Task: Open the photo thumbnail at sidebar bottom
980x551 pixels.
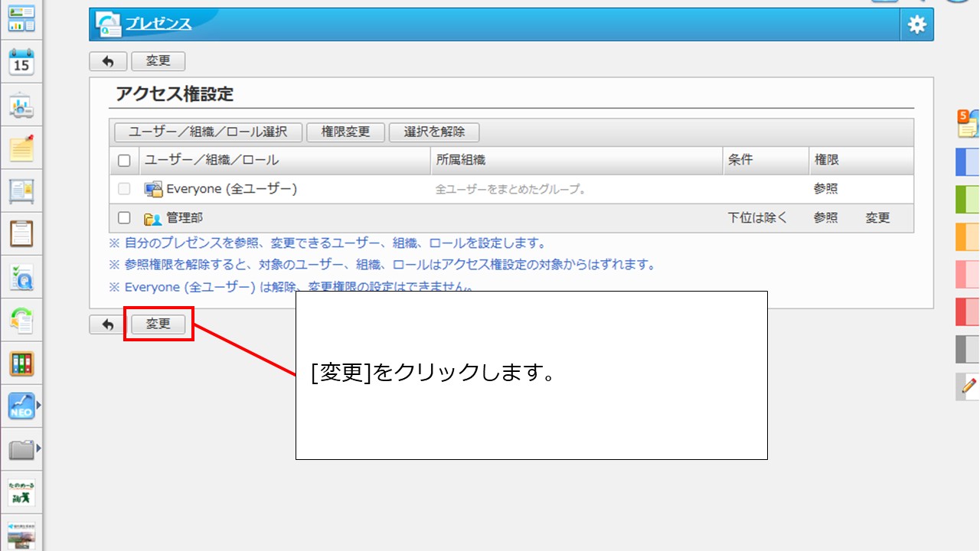Action: tap(21, 535)
